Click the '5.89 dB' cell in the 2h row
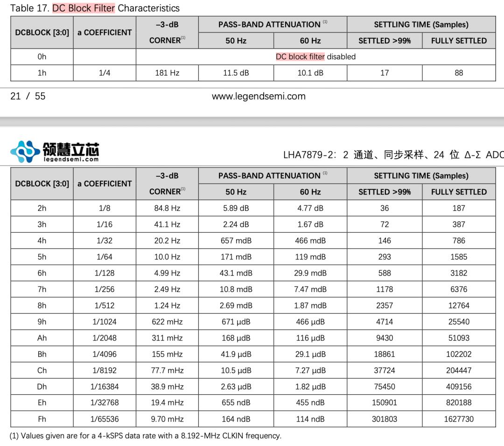Image resolution: width=504 pixels, height=446 pixels. tap(236, 208)
